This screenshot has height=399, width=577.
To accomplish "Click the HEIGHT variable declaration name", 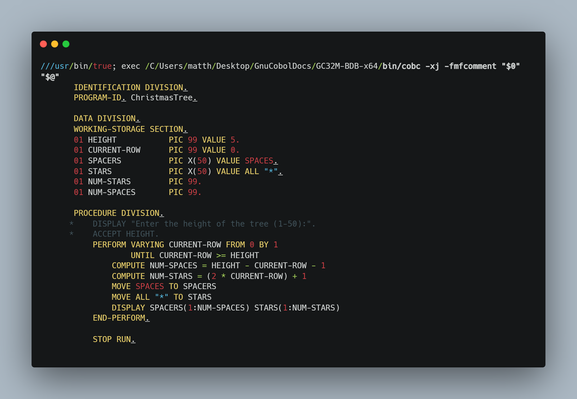I will click(x=102, y=140).
